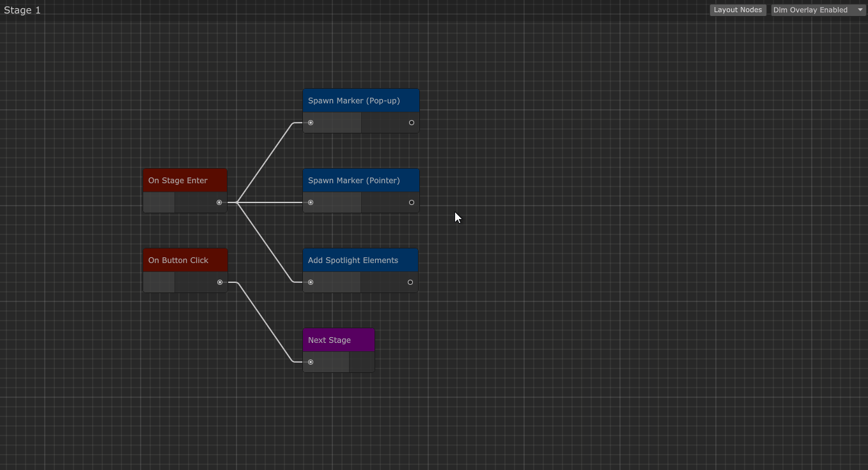Click input port of Next Stage node
This screenshot has width=868, height=470.
[311, 362]
